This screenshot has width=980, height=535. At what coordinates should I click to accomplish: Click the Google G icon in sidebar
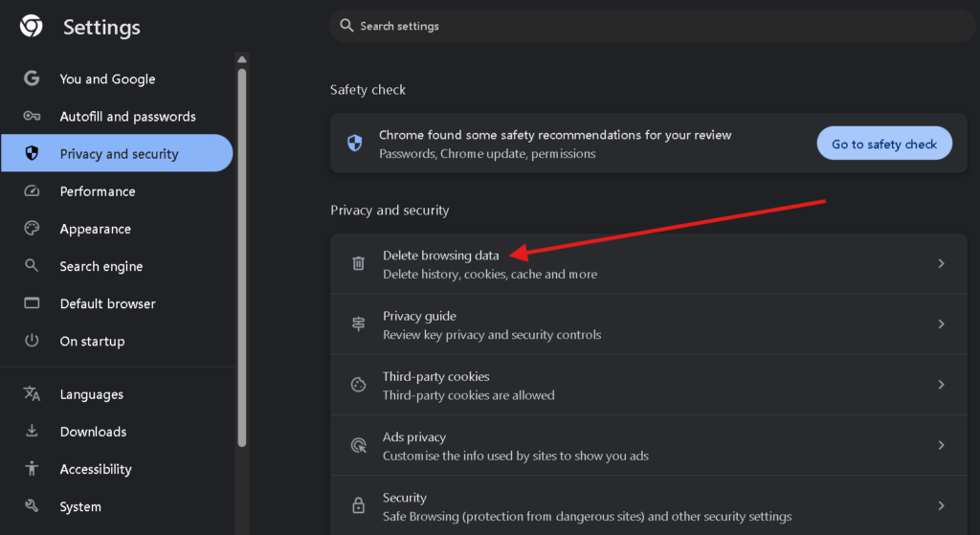pos(32,78)
